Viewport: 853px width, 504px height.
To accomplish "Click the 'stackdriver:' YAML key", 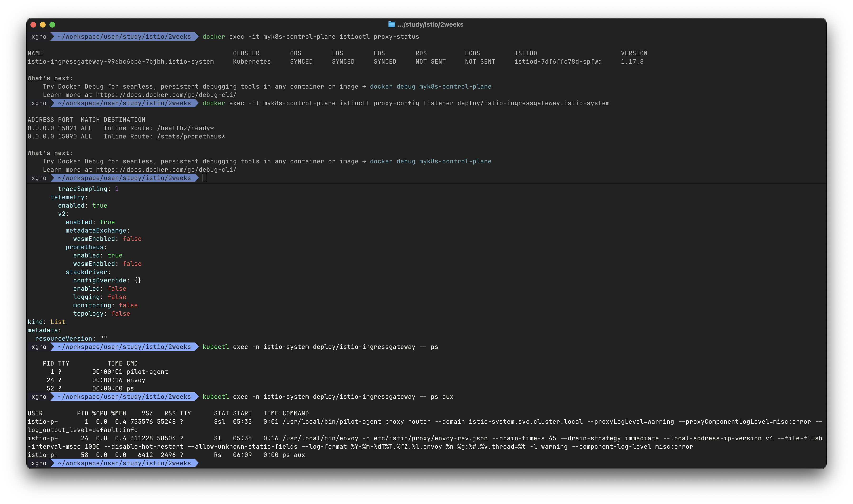I will tap(88, 272).
